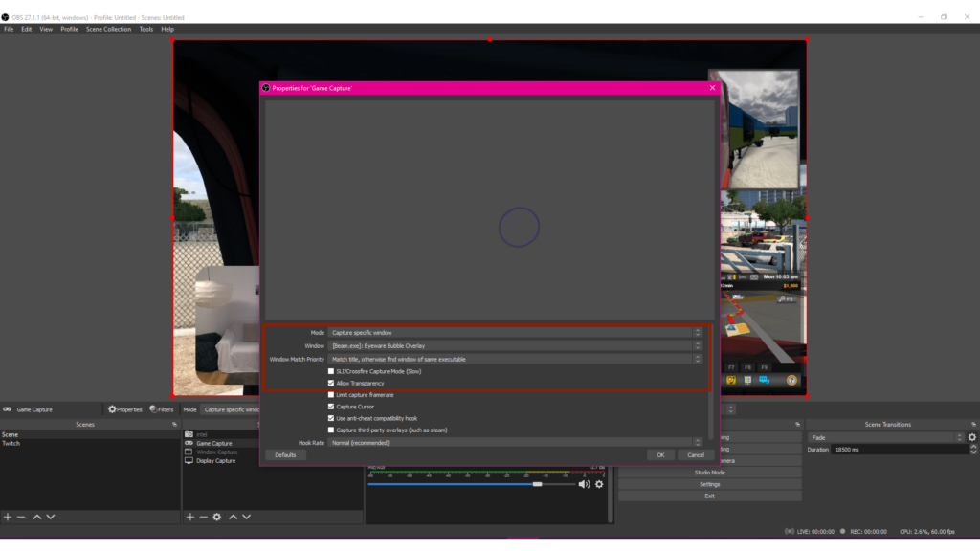Open the Edit menu
Viewport: 980px width, 551px height.
coord(26,29)
